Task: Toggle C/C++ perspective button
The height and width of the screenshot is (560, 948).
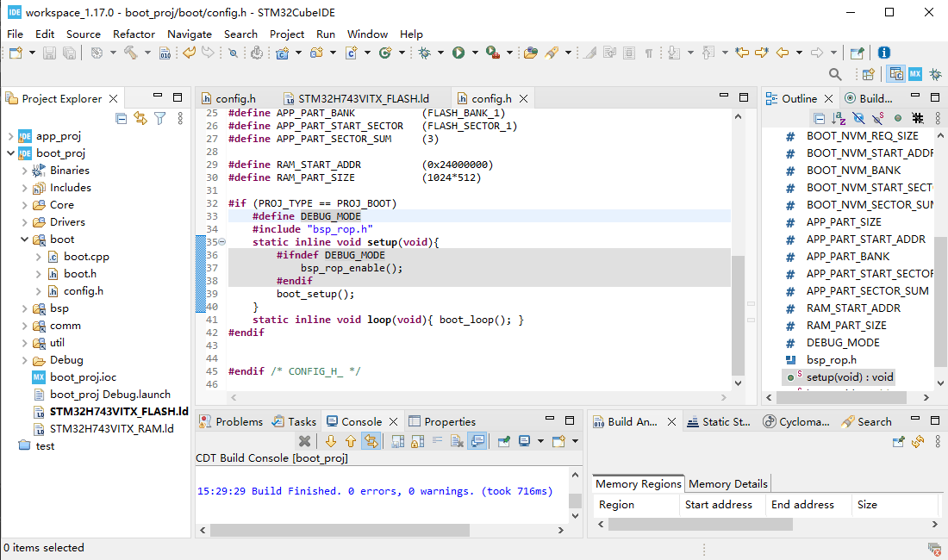Action: (x=896, y=74)
